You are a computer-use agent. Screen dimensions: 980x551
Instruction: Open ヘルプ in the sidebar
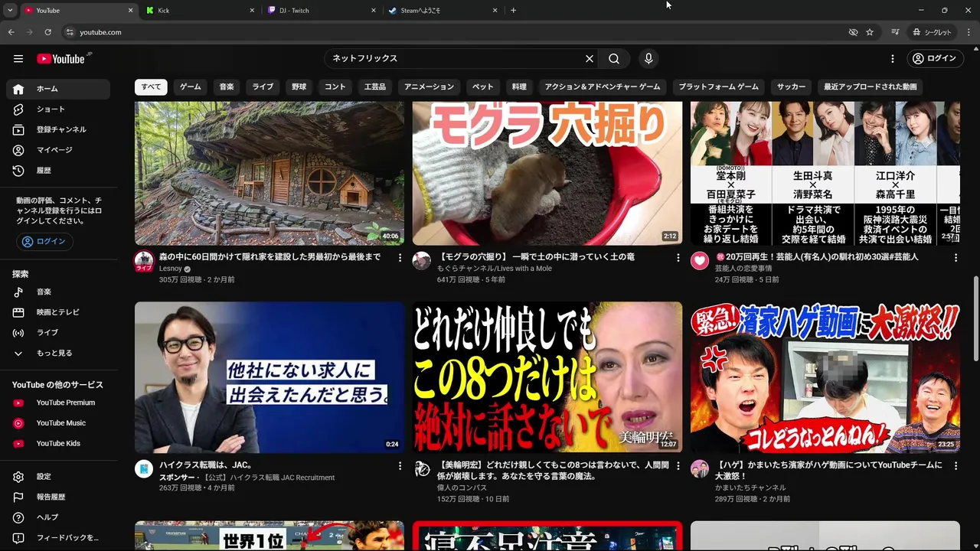point(58,517)
